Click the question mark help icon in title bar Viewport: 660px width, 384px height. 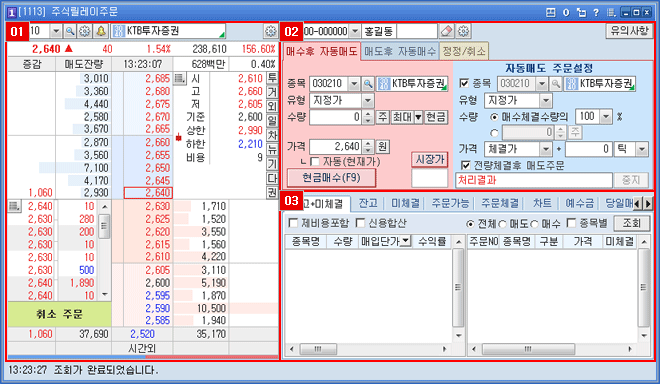596,12
